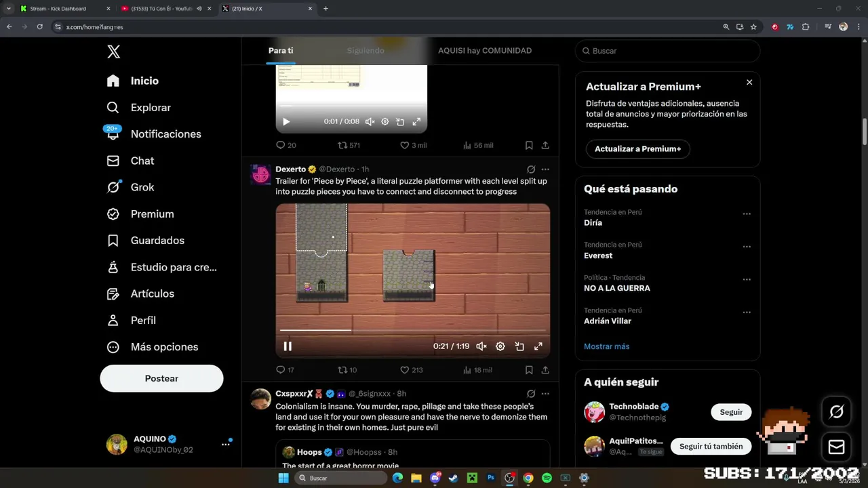Open Notificaciones with 20+ badge
This screenshot has width=868, height=488.
(x=154, y=134)
